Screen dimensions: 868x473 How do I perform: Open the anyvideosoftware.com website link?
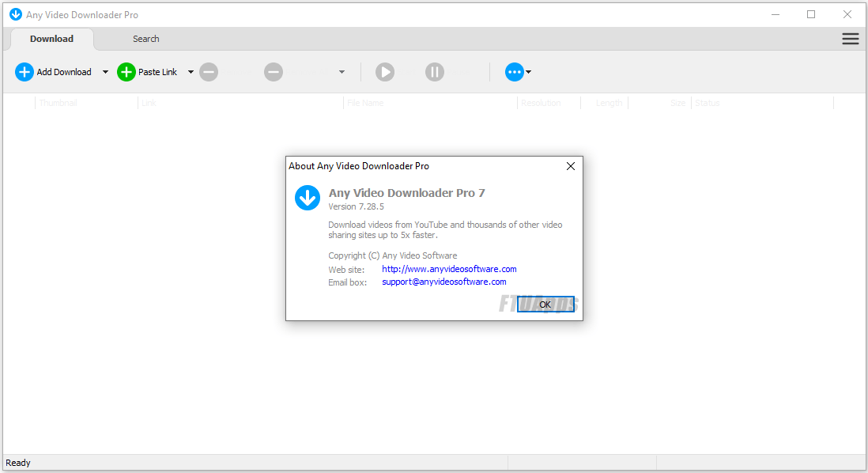[x=449, y=269]
